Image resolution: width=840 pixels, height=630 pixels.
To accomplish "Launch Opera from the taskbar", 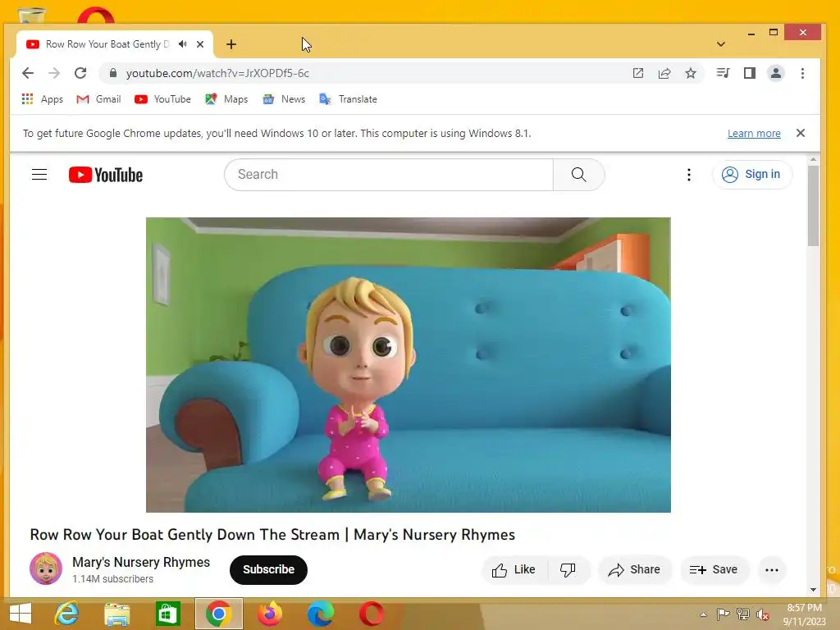I will click(372, 614).
